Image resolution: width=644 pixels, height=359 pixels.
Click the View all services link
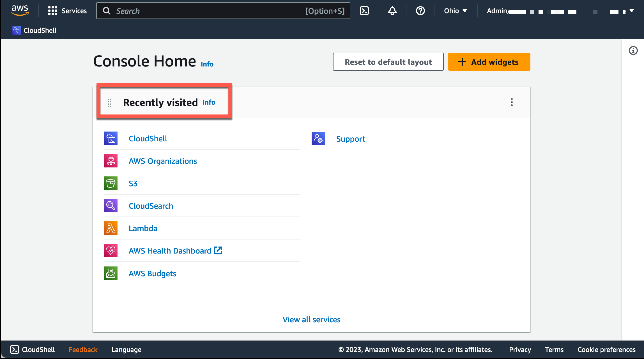[311, 319]
